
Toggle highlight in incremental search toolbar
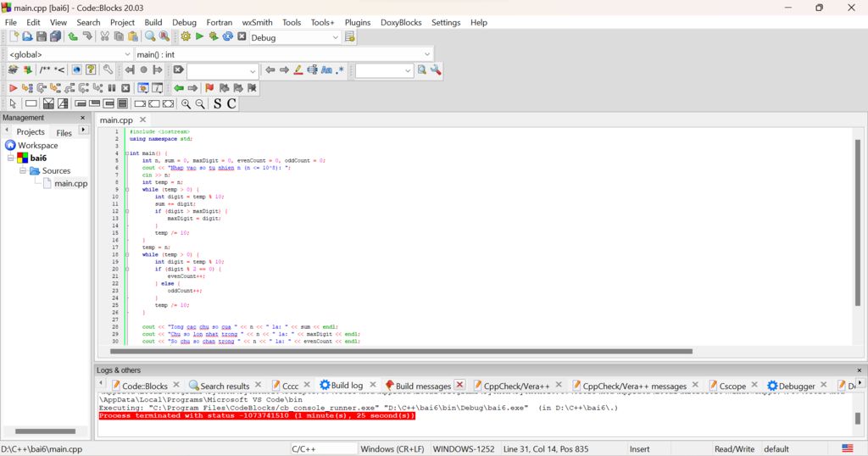tap(298, 70)
